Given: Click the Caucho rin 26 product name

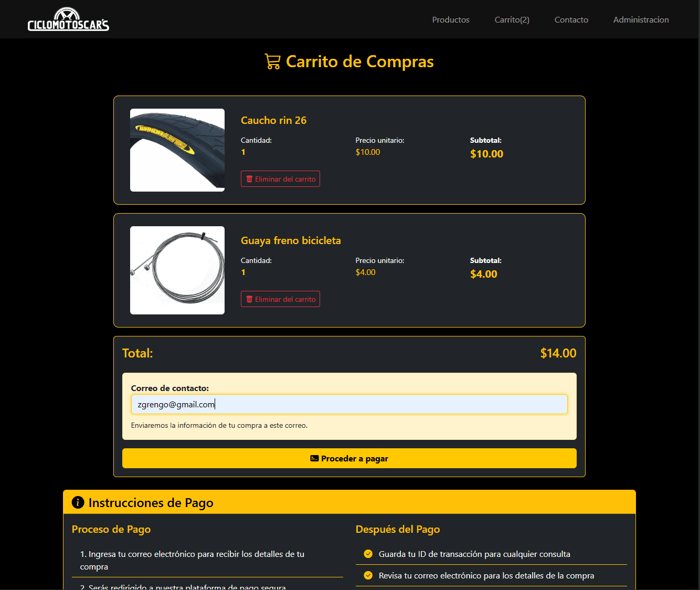Looking at the screenshot, I should [x=273, y=120].
